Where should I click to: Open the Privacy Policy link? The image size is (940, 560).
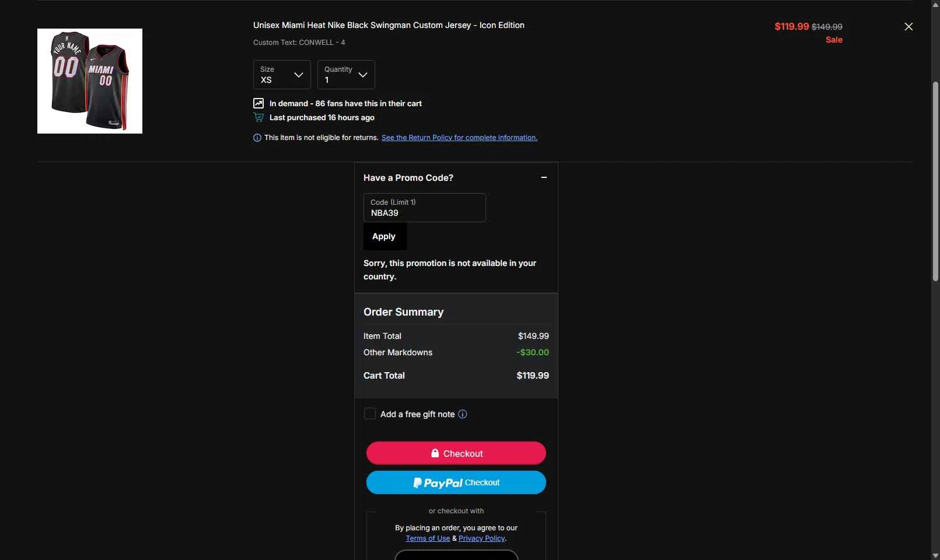click(481, 538)
